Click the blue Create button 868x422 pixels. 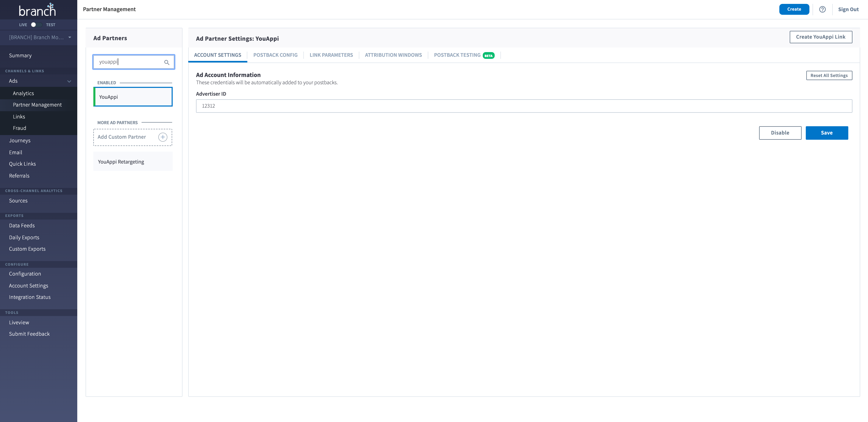[x=794, y=9]
